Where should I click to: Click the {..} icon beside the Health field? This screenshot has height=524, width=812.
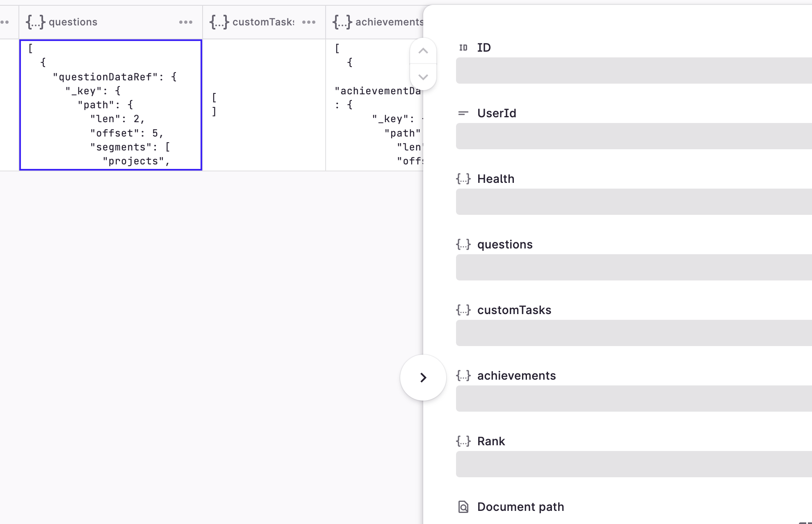[463, 179]
